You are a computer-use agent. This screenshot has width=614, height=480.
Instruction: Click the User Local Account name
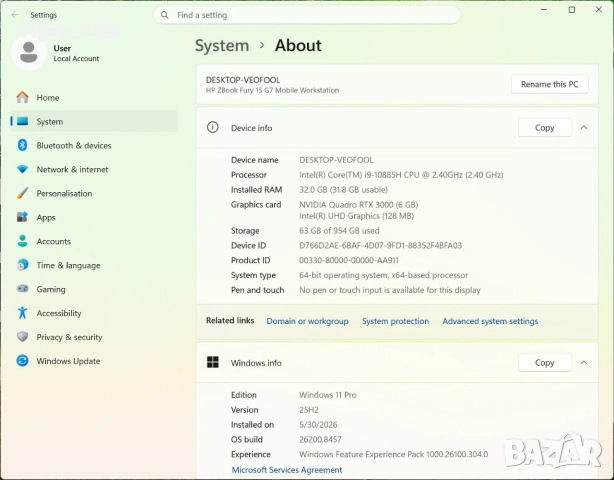(76, 53)
